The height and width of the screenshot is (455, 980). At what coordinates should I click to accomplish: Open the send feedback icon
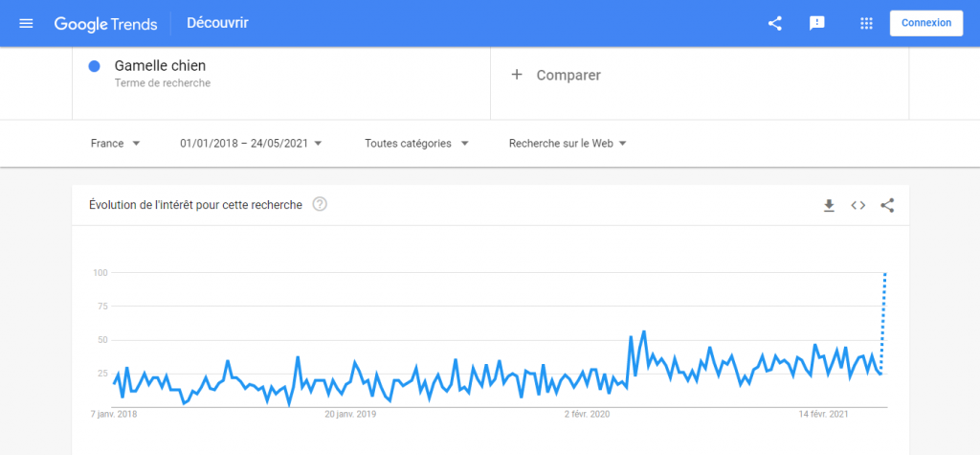817,23
